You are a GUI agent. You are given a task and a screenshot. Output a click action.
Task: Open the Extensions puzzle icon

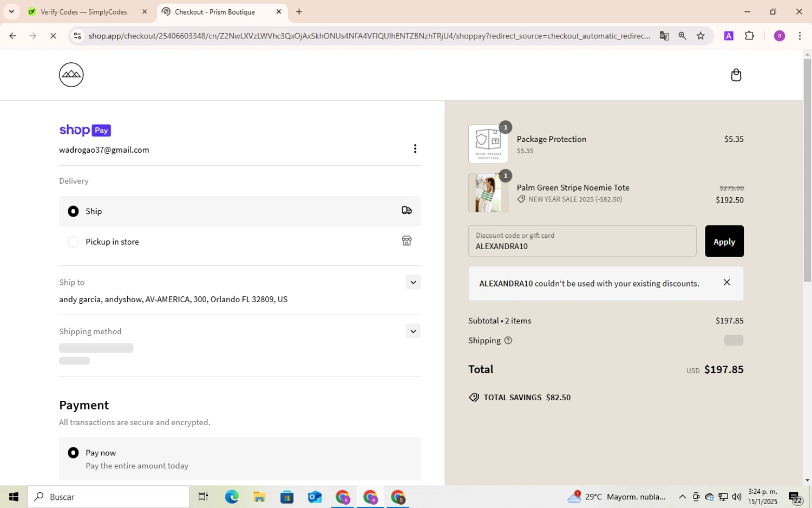749,36
